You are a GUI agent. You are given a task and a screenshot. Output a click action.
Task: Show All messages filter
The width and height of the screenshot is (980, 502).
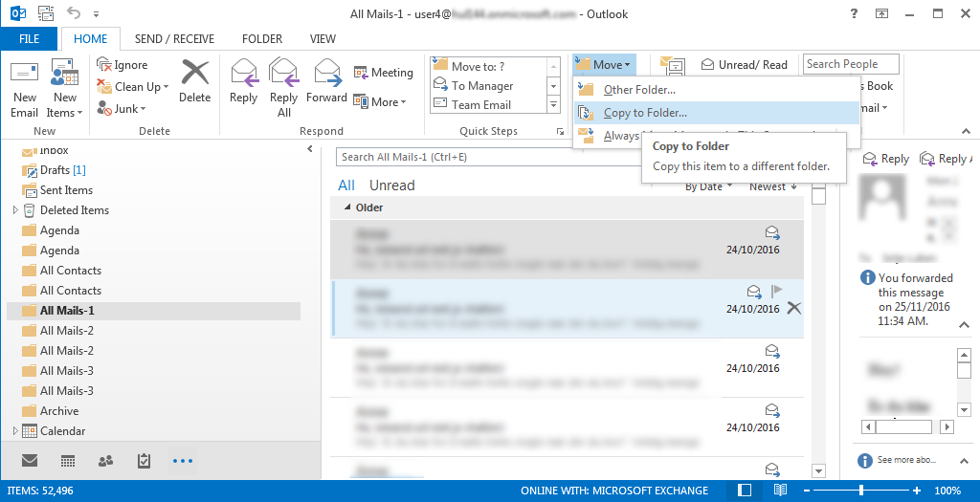(346, 186)
